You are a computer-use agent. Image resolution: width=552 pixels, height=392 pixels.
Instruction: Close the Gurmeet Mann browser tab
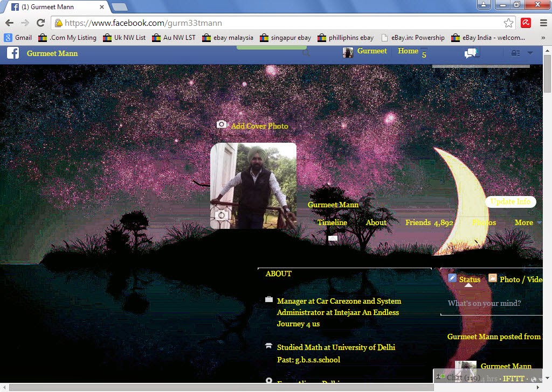tap(102, 6)
